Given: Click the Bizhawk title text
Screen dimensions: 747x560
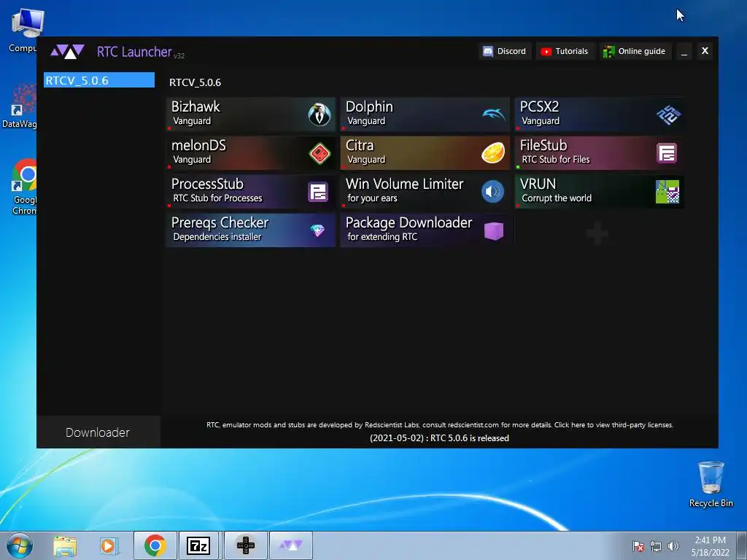Looking at the screenshot, I should click(196, 106).
